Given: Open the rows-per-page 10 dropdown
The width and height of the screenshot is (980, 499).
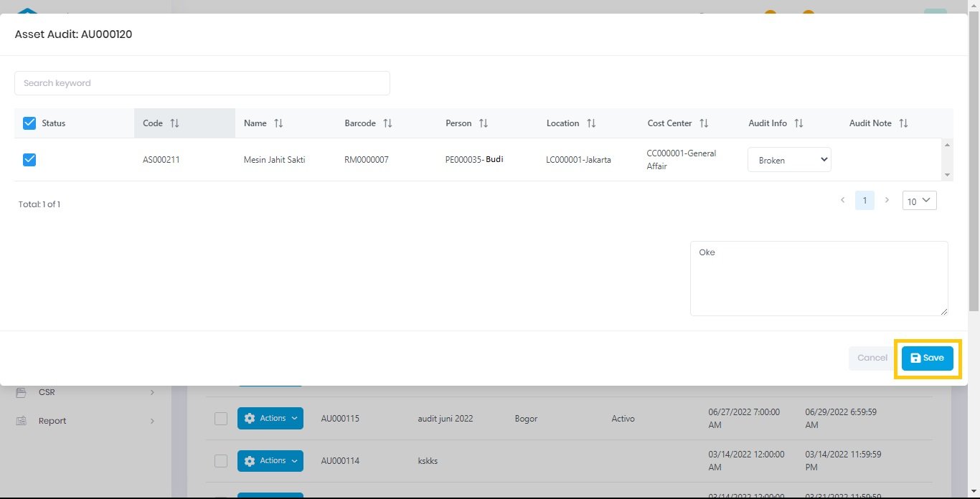Looking at the screenshot, I should click(x=919, y=201).
